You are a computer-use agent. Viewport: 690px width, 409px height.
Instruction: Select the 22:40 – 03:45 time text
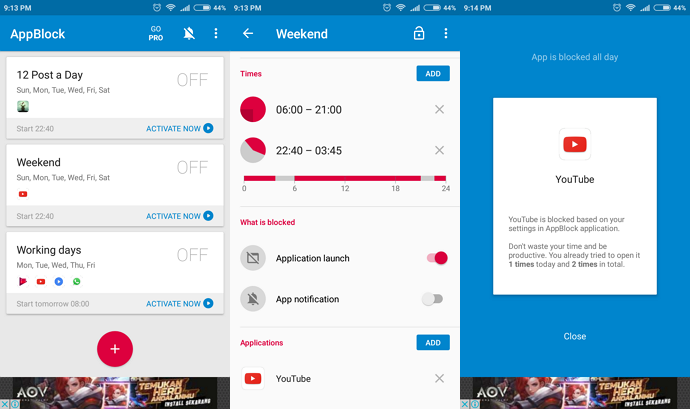click(308, 151)
